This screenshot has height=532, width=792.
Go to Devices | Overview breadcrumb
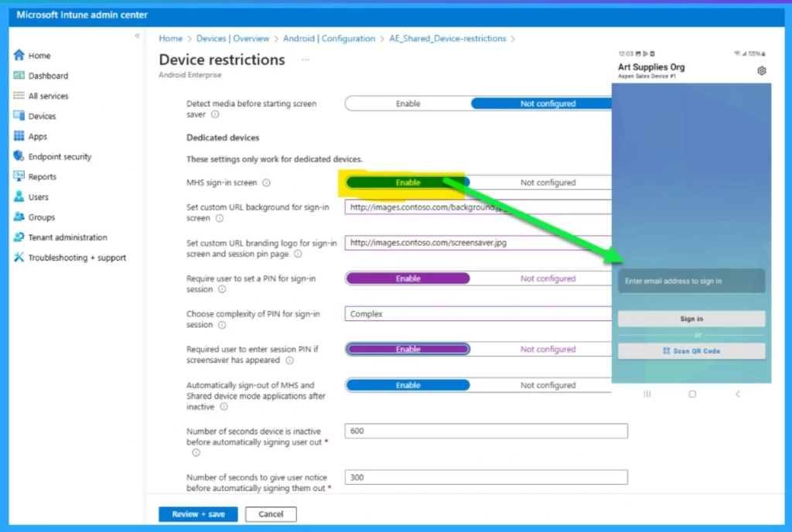[233, 39]
